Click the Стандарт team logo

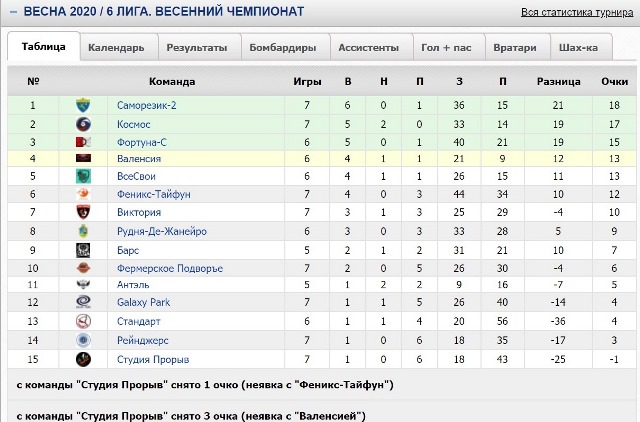tap(83, 321)
